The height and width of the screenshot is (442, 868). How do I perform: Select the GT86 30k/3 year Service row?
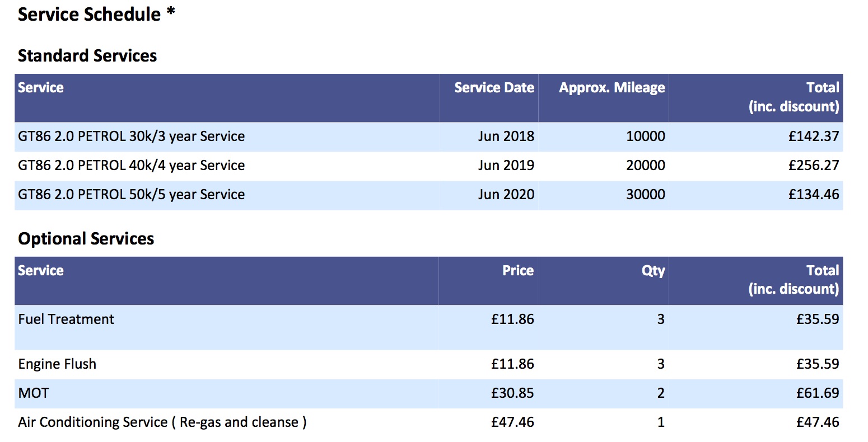pos(428,137)
